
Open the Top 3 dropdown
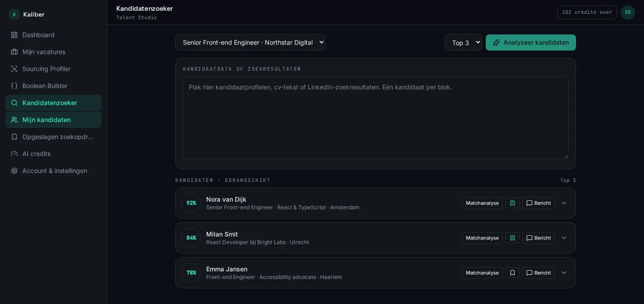(x=463, y=42)
